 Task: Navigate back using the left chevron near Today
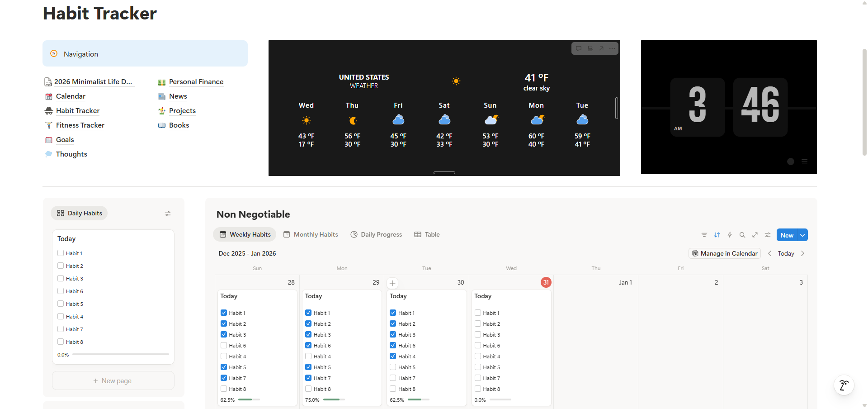pos(769,253)
